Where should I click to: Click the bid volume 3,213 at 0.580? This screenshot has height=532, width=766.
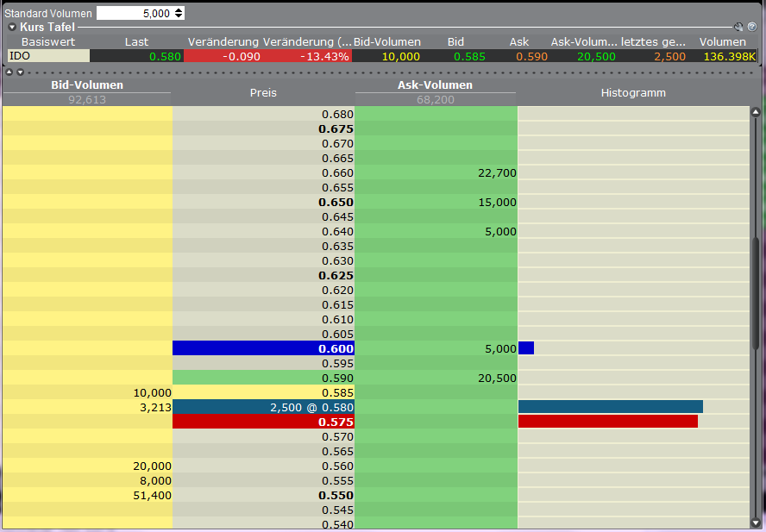(155, 408)
